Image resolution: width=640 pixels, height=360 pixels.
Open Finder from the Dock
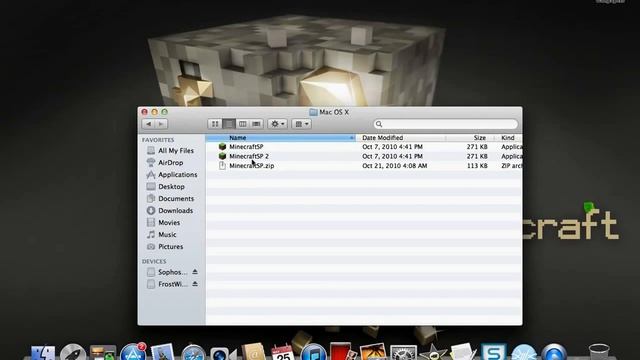pyautogui.click(x=43, y=353)
